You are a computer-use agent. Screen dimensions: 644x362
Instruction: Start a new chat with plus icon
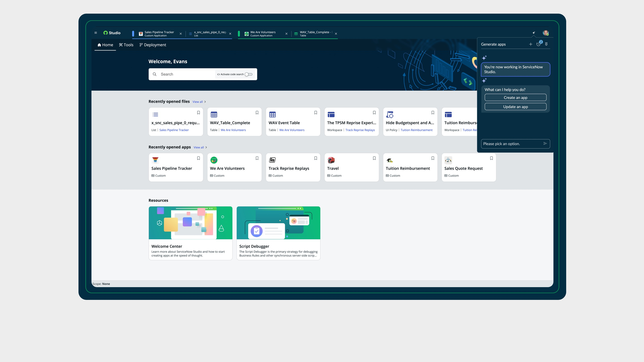(530, 44)
